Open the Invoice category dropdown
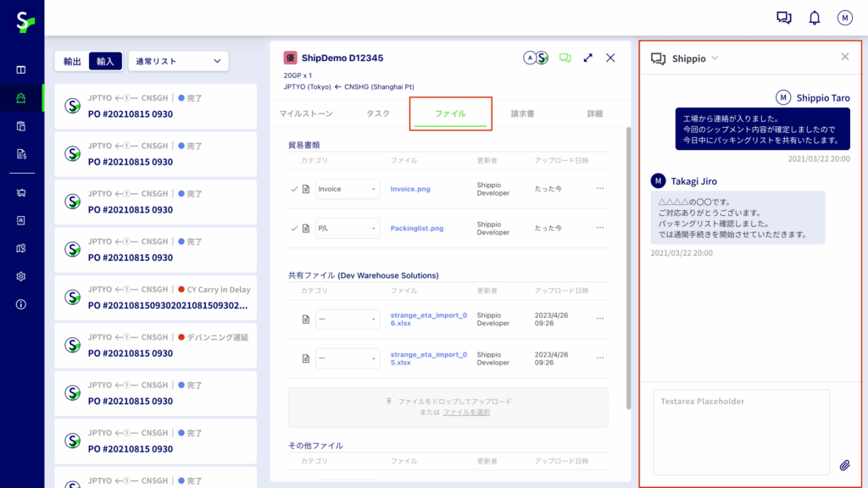 pyautogui.click(x=348, y=189)
